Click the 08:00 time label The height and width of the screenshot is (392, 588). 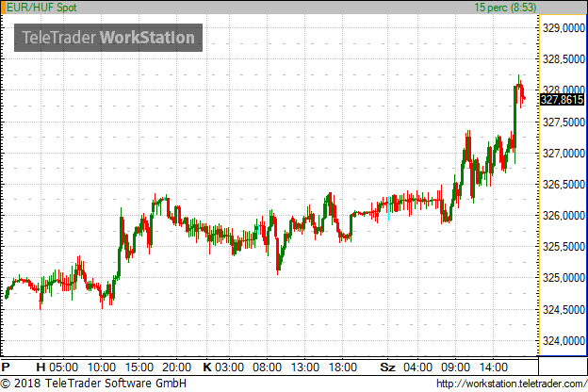click(267, 367)
